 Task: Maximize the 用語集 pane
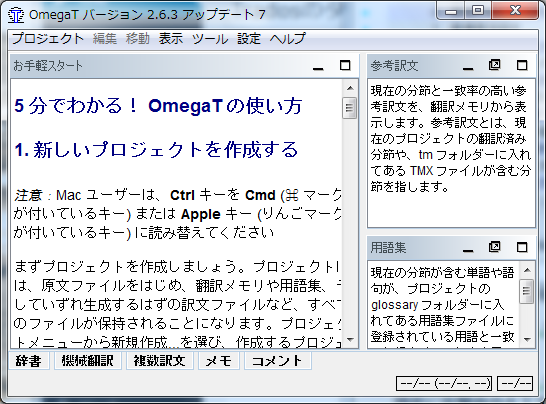[x=522, y=248]
